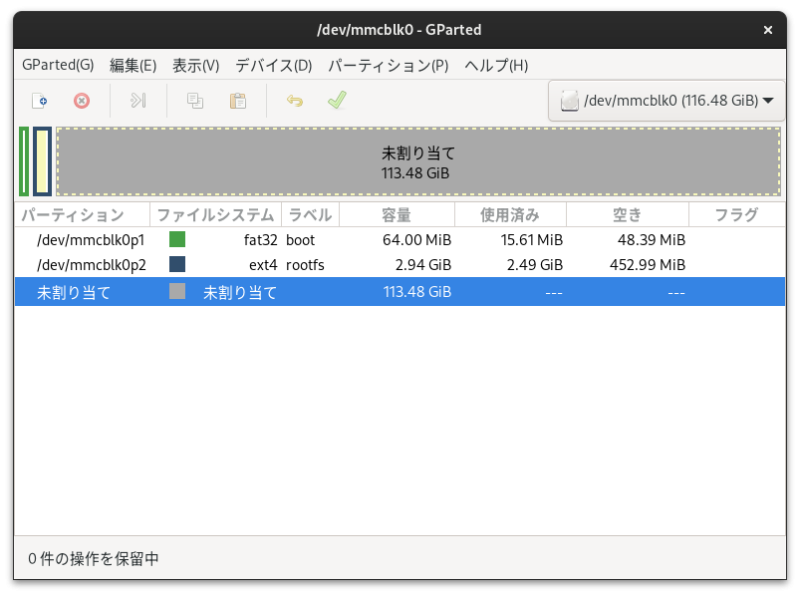Image resolution: width=800 pixels, height=595 pixels.
Task: Select the green boot partition graphic block
Action: (x=24, y=161)
